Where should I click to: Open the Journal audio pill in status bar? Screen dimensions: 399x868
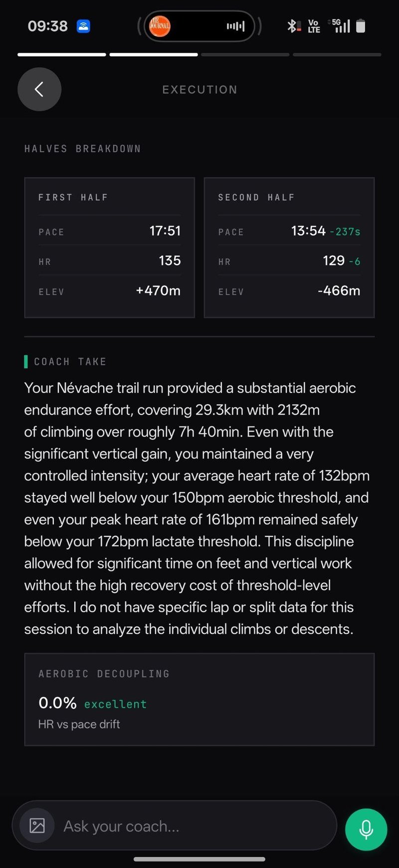click(199, 26)
